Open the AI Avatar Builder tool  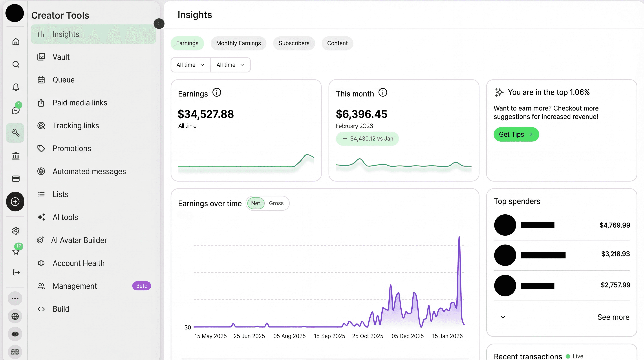point(79,240)
